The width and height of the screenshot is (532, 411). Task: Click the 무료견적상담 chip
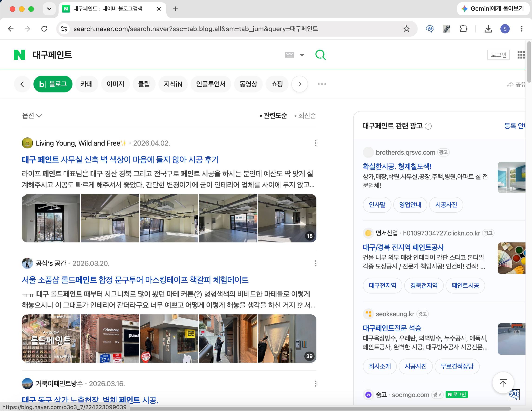(457, 366)
